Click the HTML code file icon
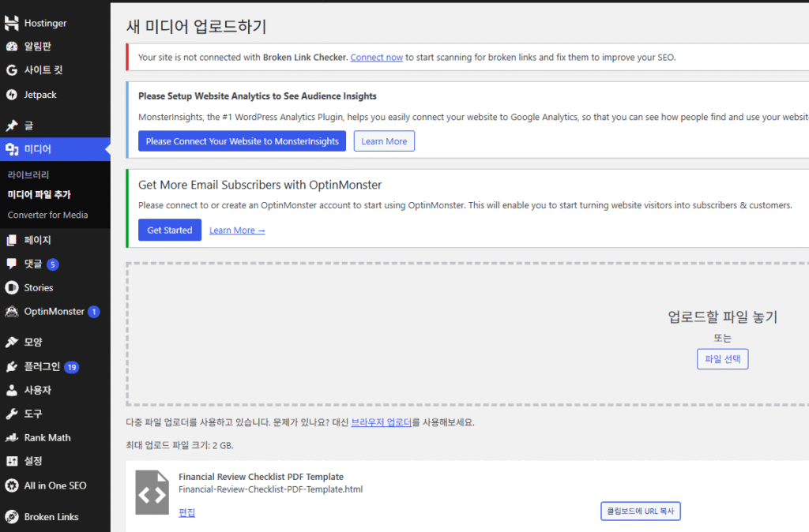The image size is (809, 532). coord(152,493)
